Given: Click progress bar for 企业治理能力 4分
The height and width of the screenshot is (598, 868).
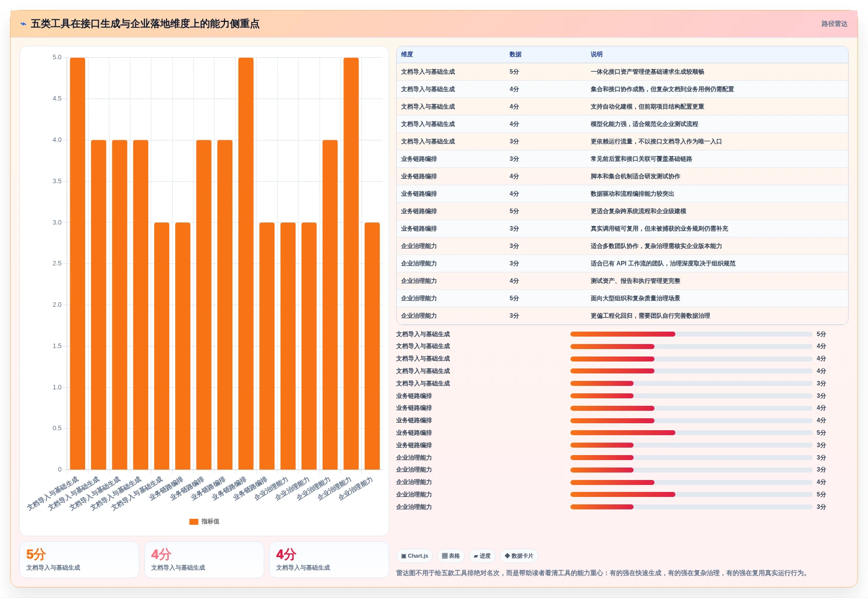Looking at the screenshot, I should point(691,482).
